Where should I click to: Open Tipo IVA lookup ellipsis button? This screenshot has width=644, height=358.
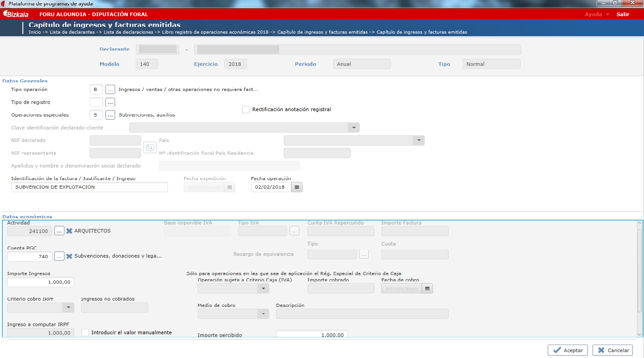pyautogui.click(x=294, y=231)
